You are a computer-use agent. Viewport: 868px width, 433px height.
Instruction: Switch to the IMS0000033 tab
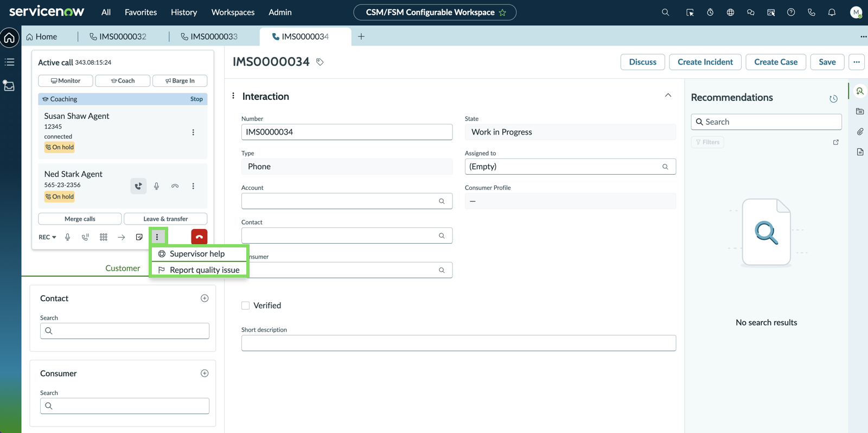(209, 36)
